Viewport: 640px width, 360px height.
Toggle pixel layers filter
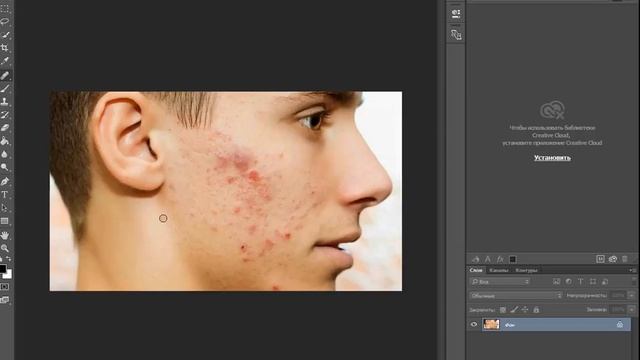556,282
